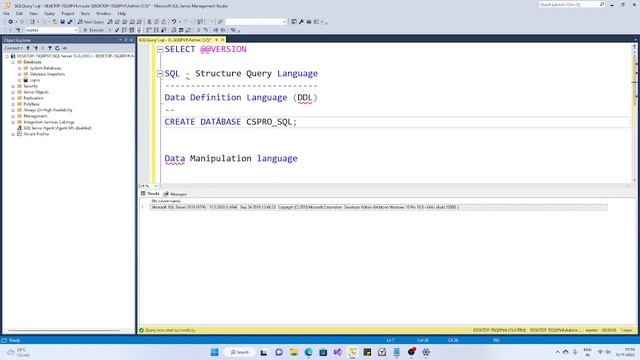Switch to the Results tab

pyautogui.click(x=150, y=194)
